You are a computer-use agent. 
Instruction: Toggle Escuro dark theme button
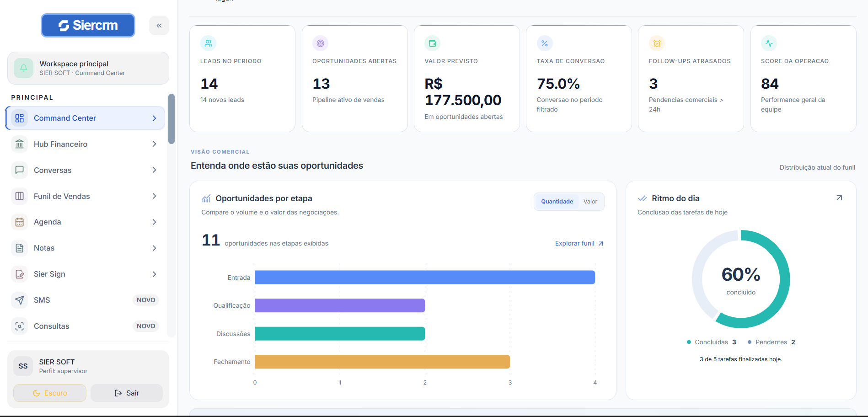coord(50,393)
